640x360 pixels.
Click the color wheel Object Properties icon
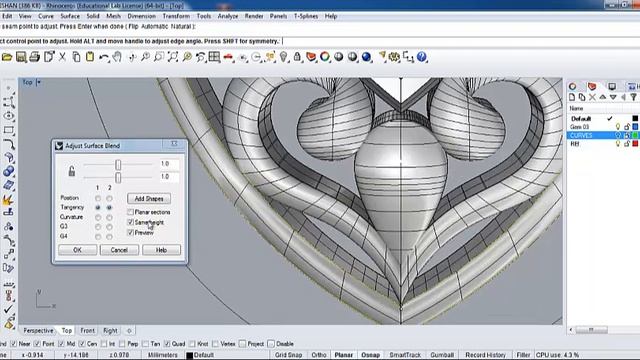[325, 57]
